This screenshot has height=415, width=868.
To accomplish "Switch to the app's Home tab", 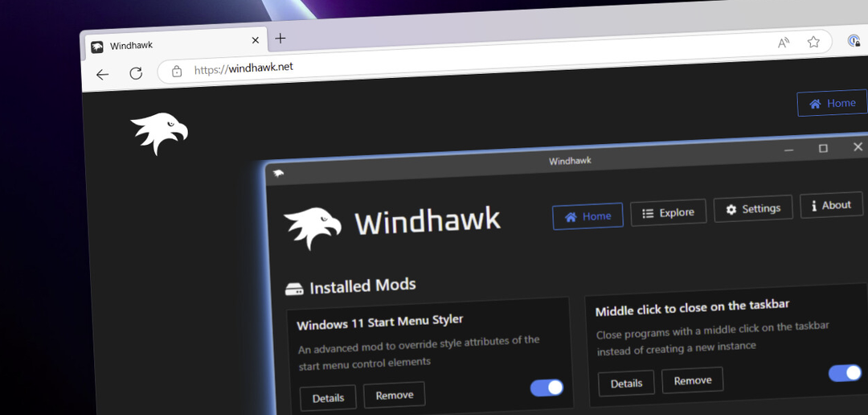I will point(588,216).
